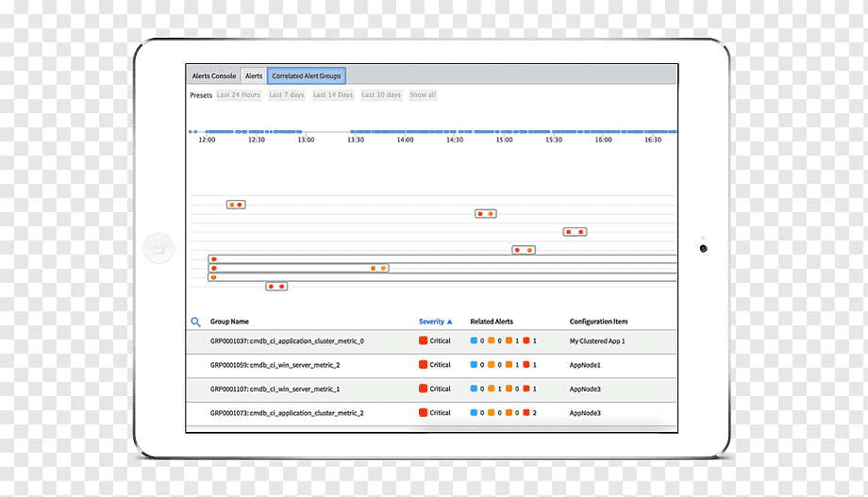This screenshot has width=868, height=497.
Task: Apply the Last 7 days preset
Action: pos(286,94)
